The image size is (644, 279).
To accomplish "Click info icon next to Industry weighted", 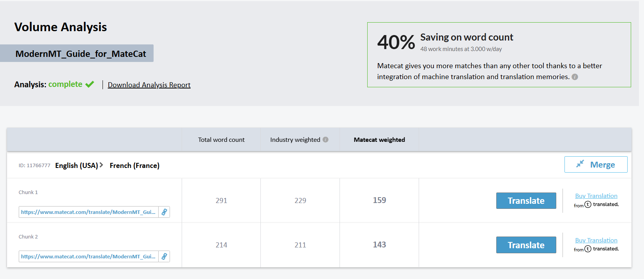I will 326,139.
